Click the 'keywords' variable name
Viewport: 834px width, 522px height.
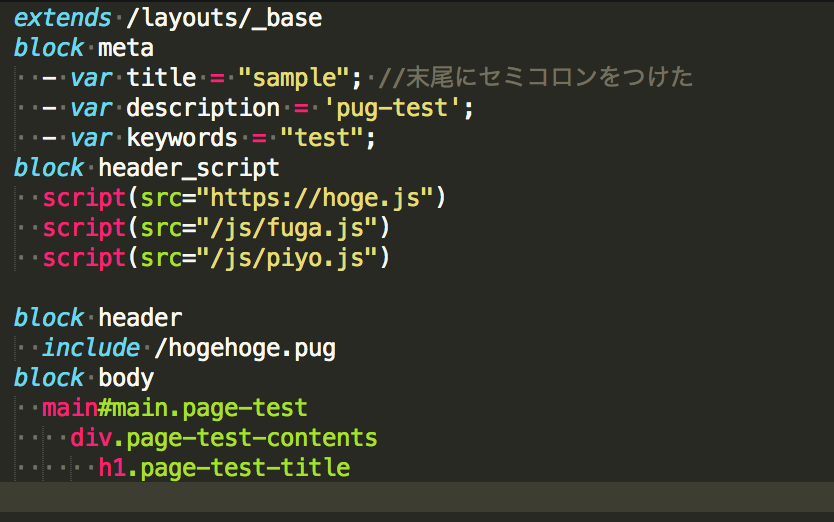pos(182,138)
